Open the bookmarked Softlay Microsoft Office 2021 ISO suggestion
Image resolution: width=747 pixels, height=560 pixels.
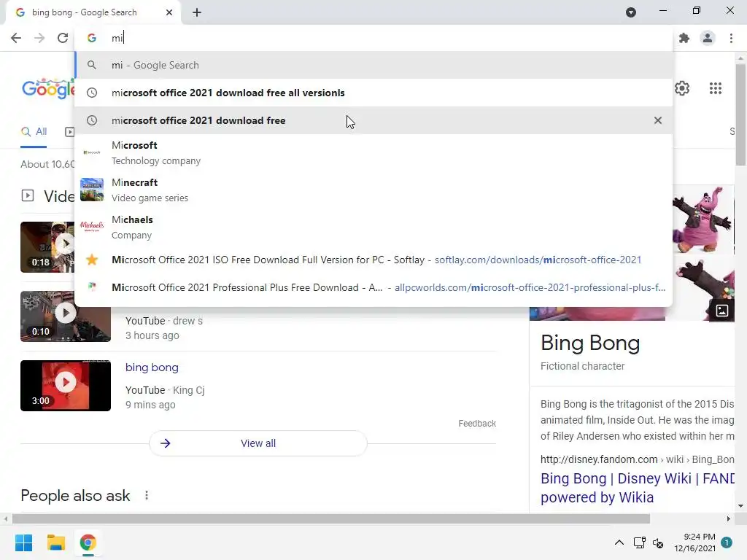[373, 260]
